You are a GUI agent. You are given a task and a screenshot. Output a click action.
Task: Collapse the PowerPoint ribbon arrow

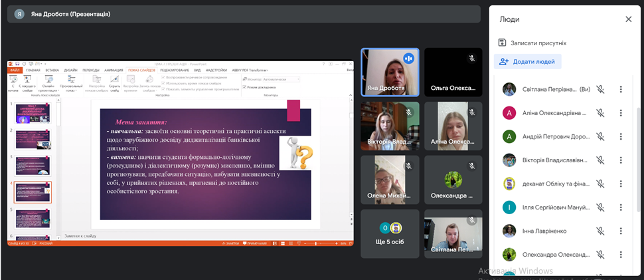(x=350, y=94)
